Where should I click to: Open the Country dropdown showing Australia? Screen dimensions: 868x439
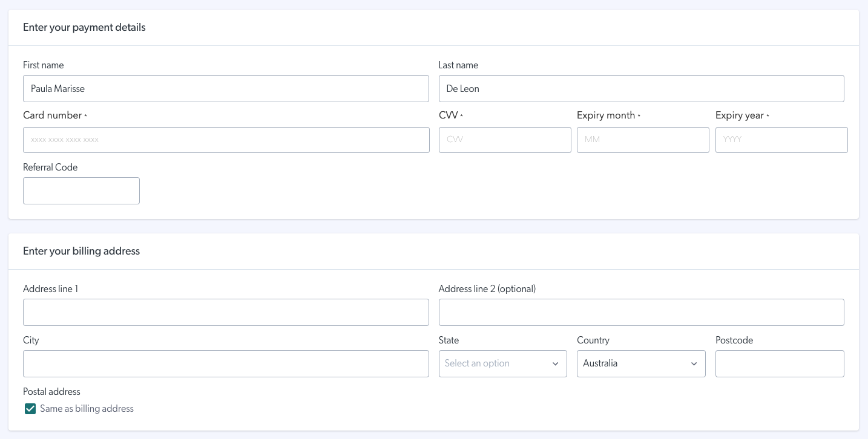(641, 363)
